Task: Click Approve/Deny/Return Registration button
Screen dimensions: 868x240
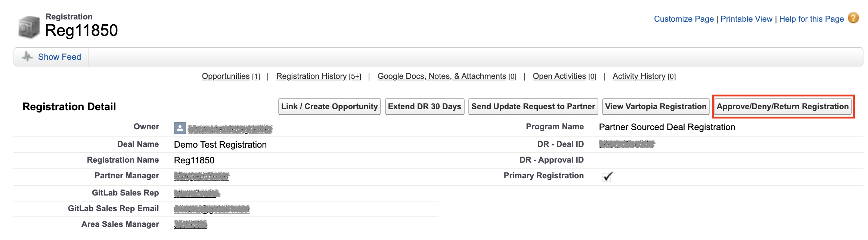Action: coord(782,107)
